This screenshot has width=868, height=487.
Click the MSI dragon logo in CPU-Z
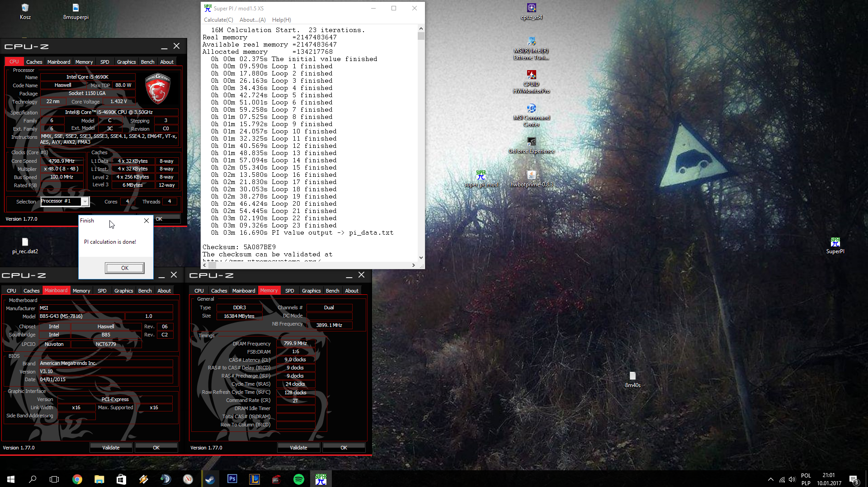[157, 90]
